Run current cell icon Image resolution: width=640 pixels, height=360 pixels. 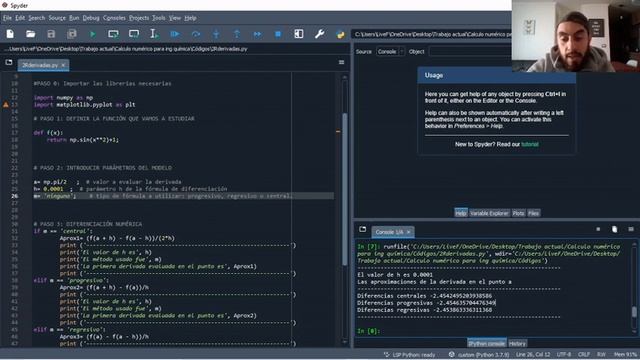coord(113,34)
